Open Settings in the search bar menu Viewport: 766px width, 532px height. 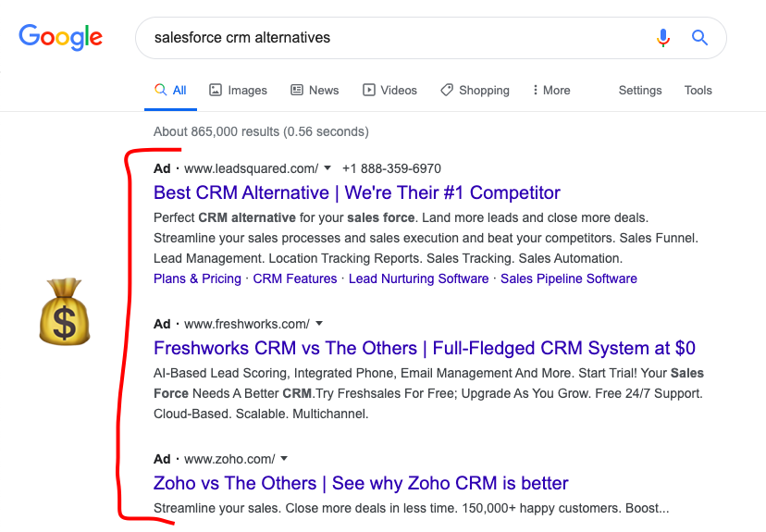(x=640, y=91)
